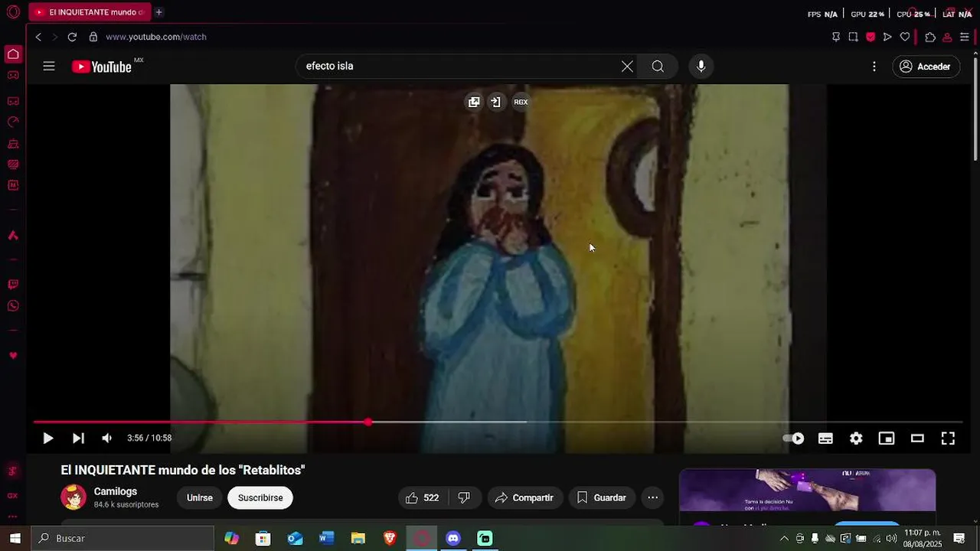
Task: Open the heart bookmarks icon in sidebar
Action: 13,356
